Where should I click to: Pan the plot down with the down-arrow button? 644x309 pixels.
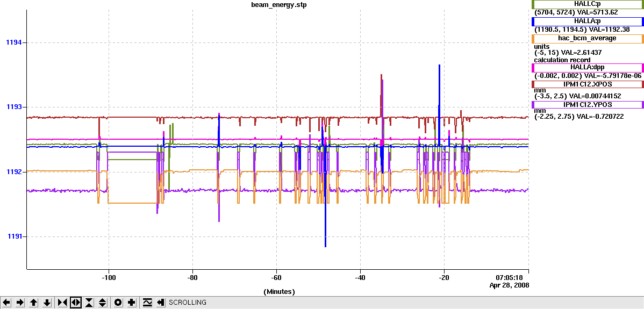(47, 303)
